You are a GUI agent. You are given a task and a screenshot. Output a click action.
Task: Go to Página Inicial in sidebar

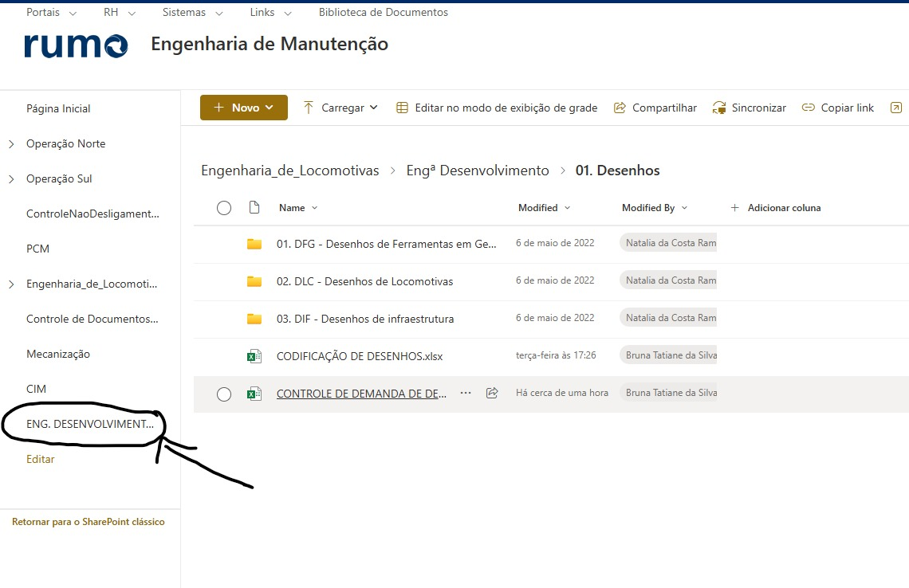[58, 109]
